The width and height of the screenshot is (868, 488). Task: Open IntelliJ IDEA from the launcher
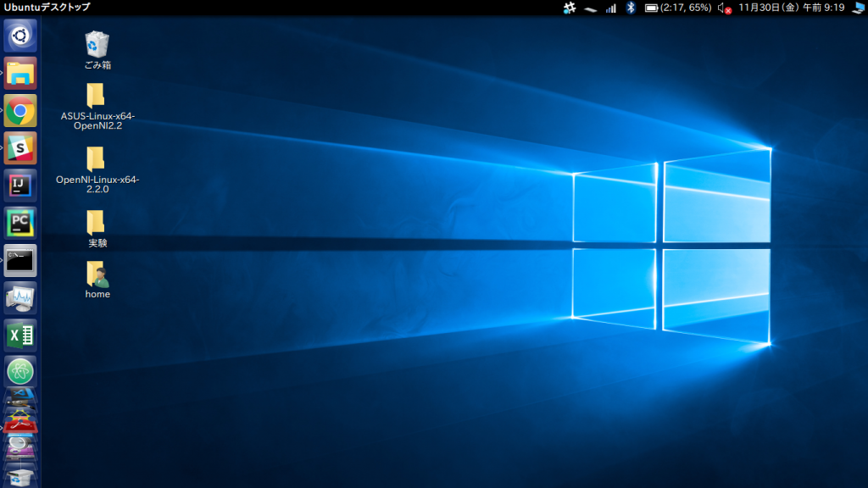click(x=20, y=185)
